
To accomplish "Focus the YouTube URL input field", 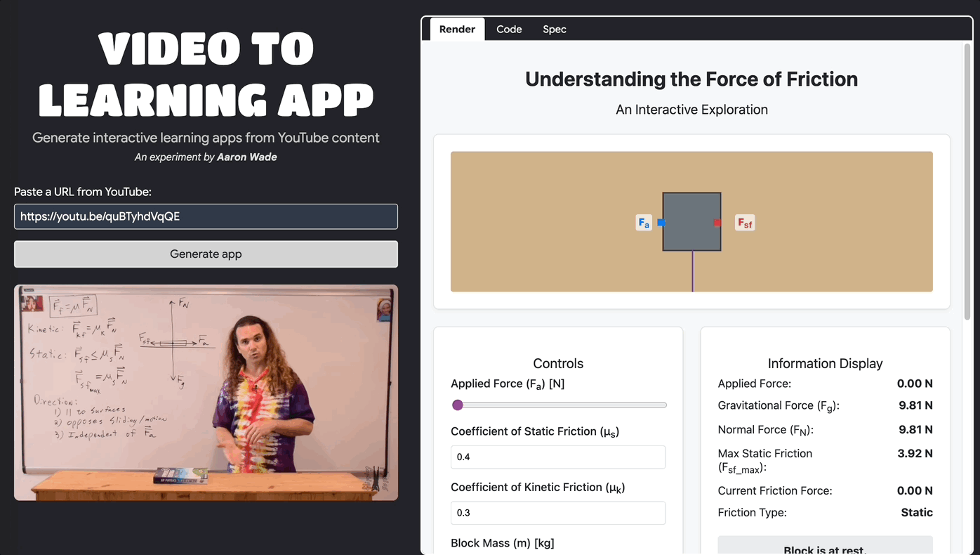I will coord(206,216).
